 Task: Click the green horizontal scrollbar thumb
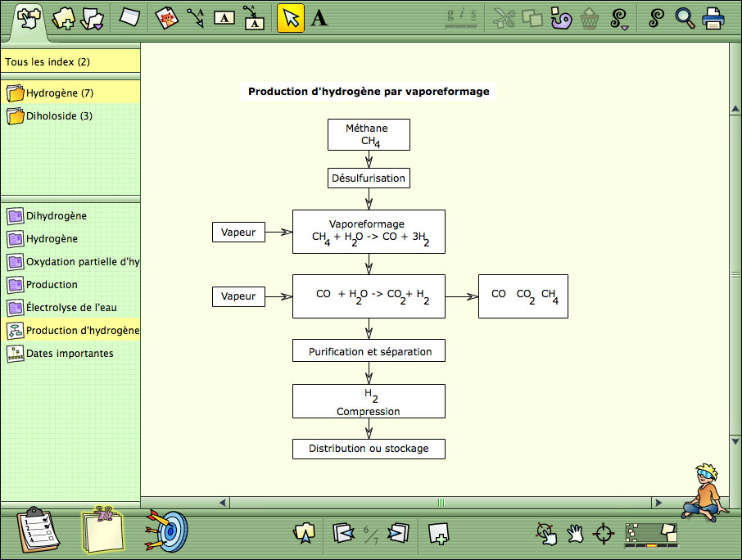pyautogui.click(x=441, y=503)
